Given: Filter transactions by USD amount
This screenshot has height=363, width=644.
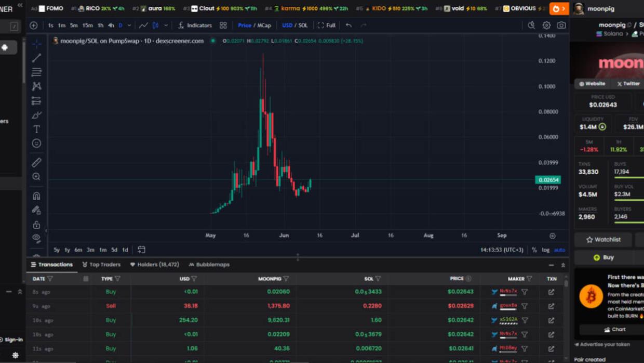Looking at the screenshot, I should coord(194,279).
